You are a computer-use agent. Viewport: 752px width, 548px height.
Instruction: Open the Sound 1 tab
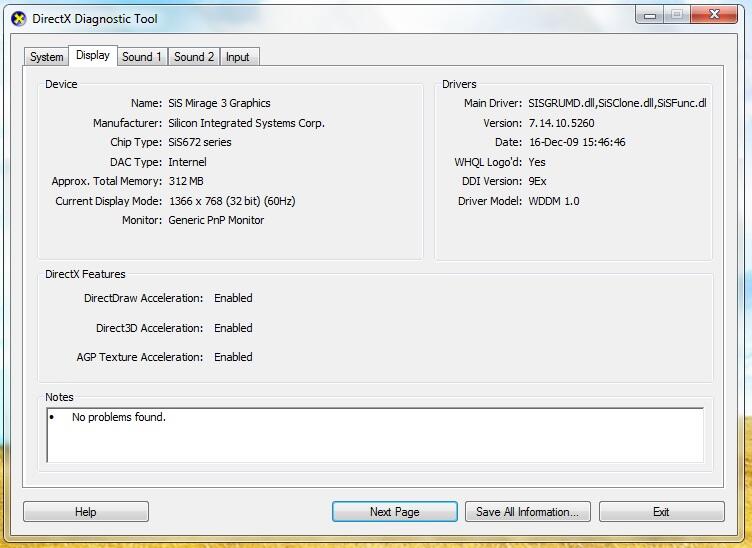(141, 57)
